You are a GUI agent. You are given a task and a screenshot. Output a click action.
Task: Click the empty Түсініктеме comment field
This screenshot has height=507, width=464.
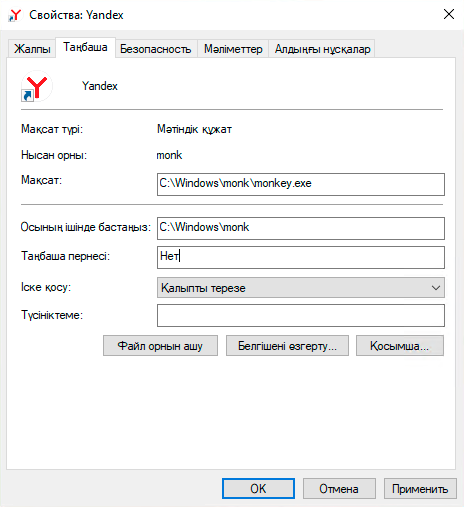tap(301, 315)
